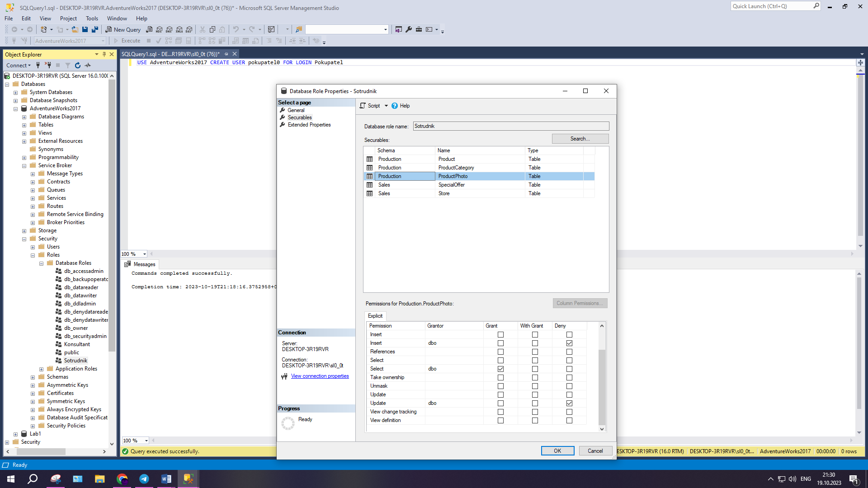Open the Tools menu
The height and width of the screenshot is (488, 868).
[x=92, y=19]
